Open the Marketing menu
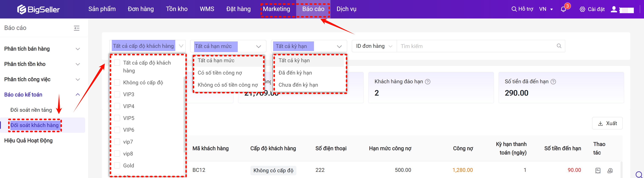This screenshot has width=644, height=178. click(276, 9)
